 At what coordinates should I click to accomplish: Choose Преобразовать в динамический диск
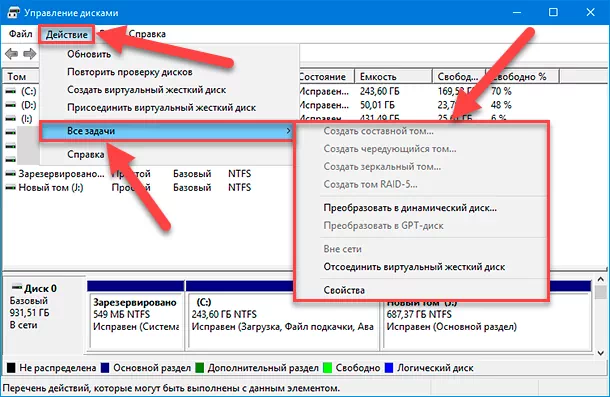[x=410, y=208]
